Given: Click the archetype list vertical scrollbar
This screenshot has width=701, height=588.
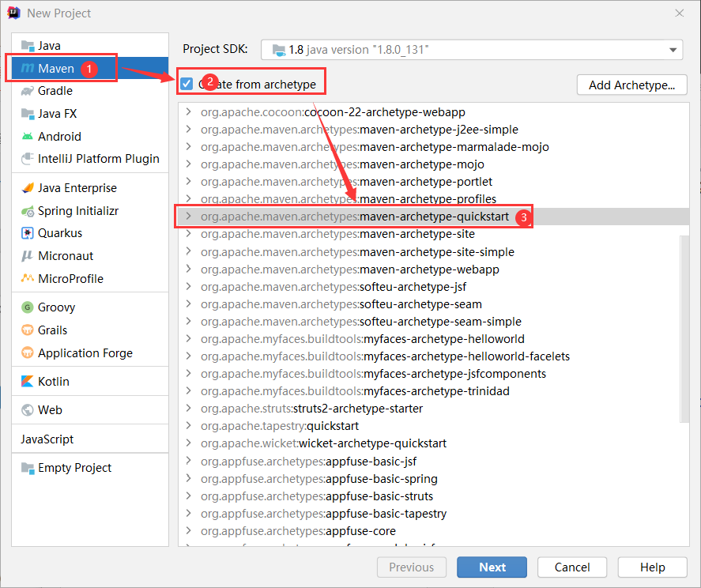Looking at the screenshot, I should click(x=684, y=329).
